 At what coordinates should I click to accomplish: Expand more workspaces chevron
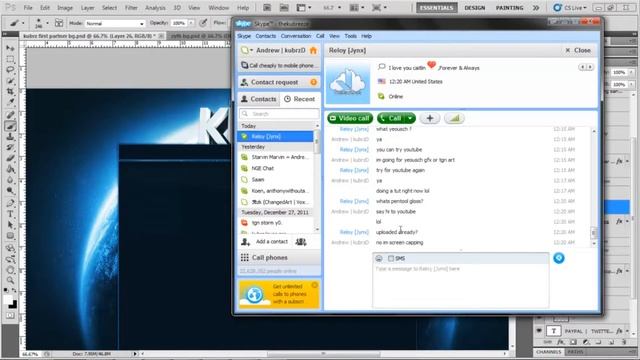(536, 8)
